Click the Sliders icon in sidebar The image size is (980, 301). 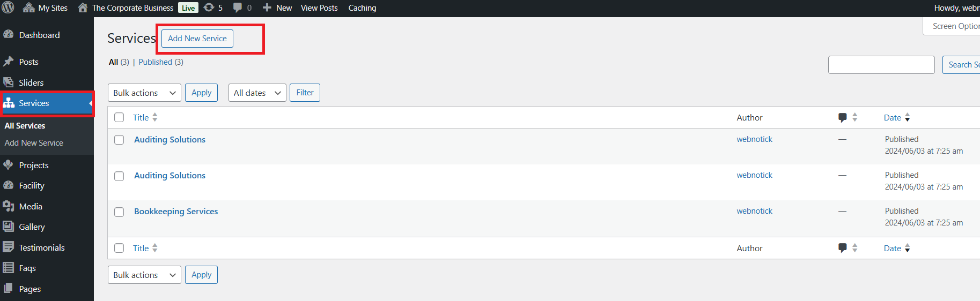pyautogui.click(x=8, y=82)
